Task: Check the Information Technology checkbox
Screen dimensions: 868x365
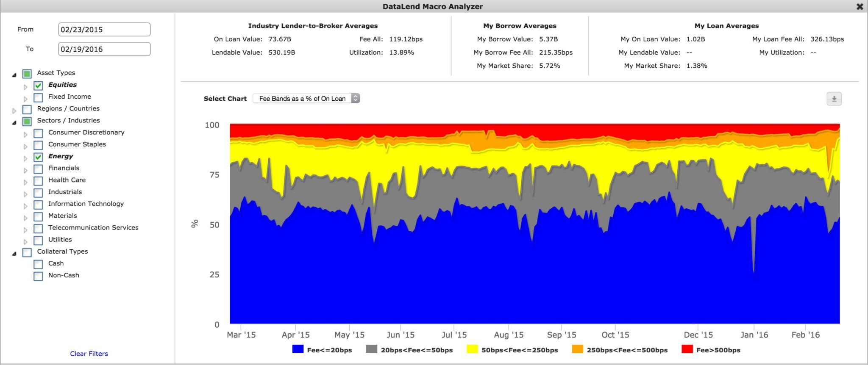Action: point(38,205)
